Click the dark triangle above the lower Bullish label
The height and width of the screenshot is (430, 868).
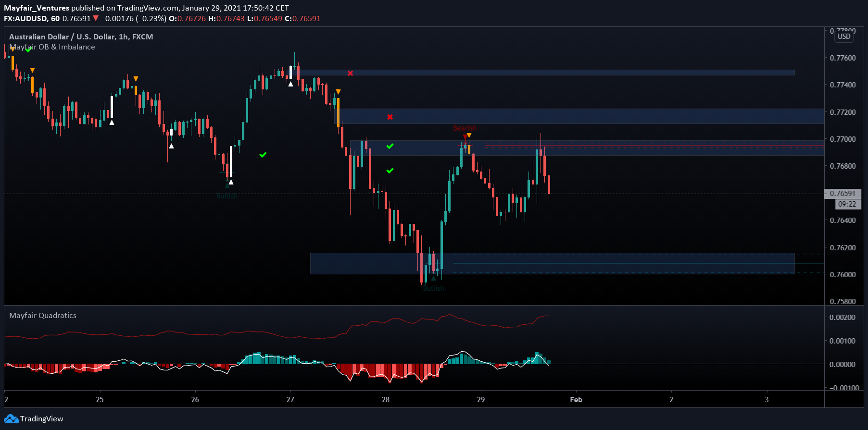[433, 278]
